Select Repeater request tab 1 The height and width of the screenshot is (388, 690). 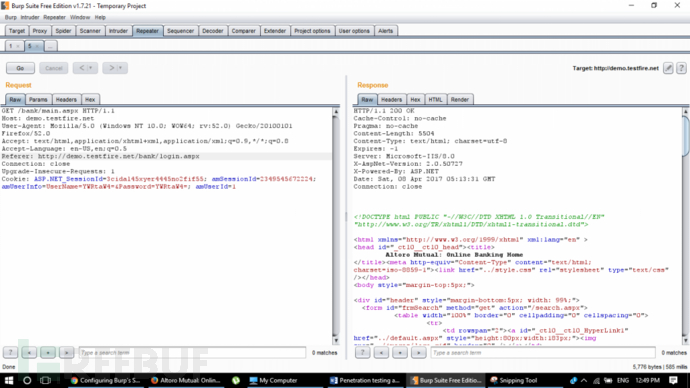11,46
